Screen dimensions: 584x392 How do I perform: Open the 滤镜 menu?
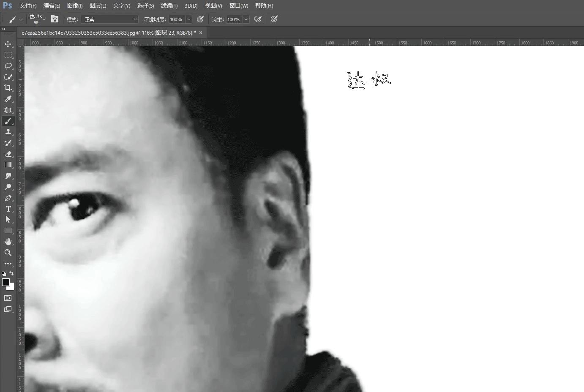169,5
